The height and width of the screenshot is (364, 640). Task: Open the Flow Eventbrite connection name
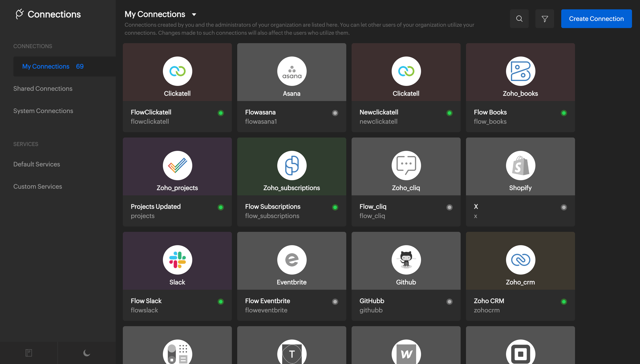click(267, 301)
